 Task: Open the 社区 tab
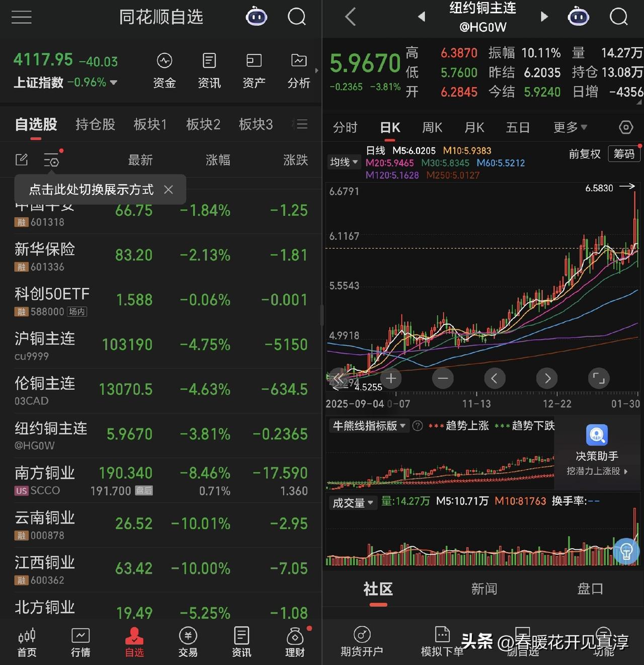pos(378,589)
